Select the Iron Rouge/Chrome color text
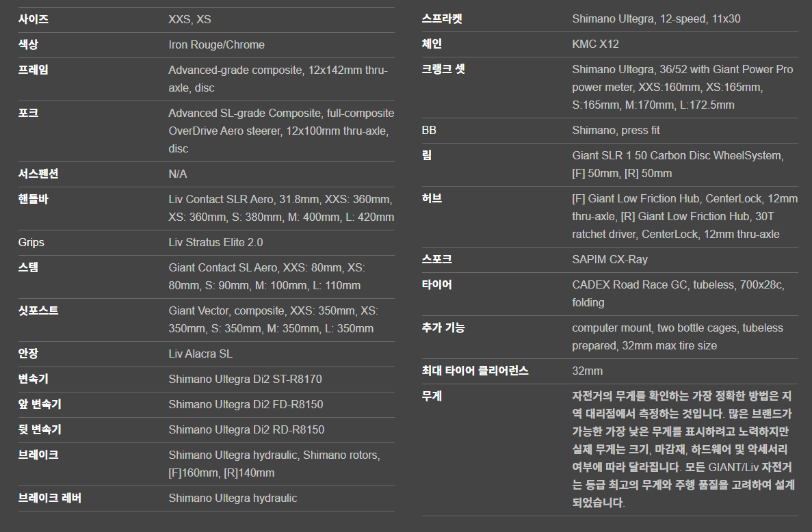Viewport: 812px width, 532px height. click(216, 45)
